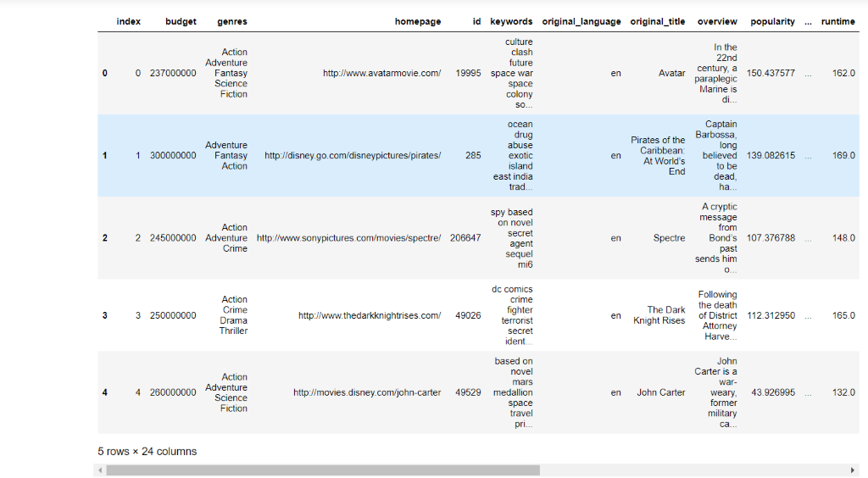Select the 'homepage' column header
The width and height of the screenshot is (868, 478).
tap(418, 21)
